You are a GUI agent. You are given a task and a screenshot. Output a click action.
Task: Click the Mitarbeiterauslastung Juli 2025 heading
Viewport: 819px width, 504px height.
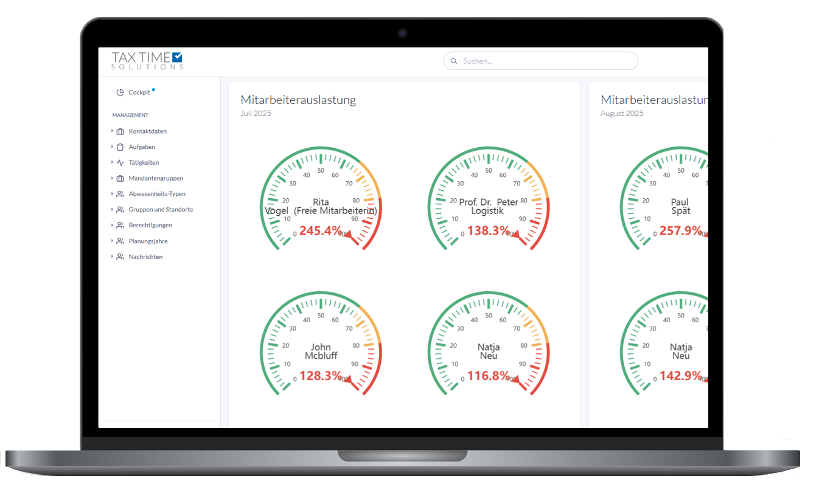tap(298, 100)
